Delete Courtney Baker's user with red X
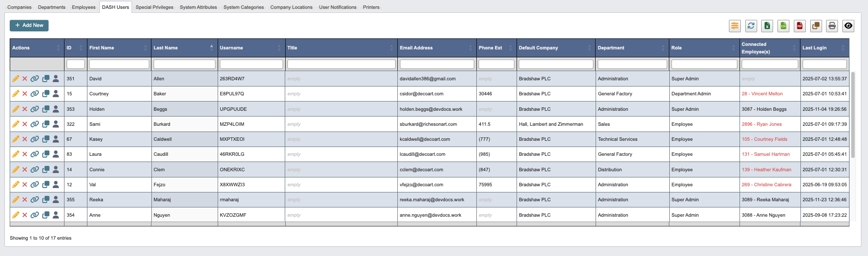This screenshot has width=868, height=256. (x=25, y=94)
